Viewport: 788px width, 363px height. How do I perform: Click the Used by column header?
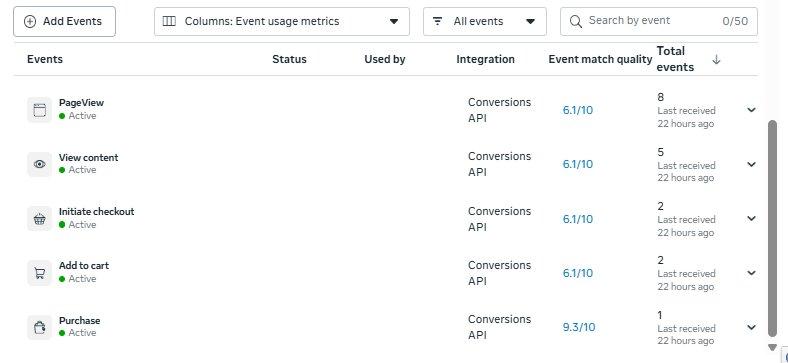coord(384,59)
